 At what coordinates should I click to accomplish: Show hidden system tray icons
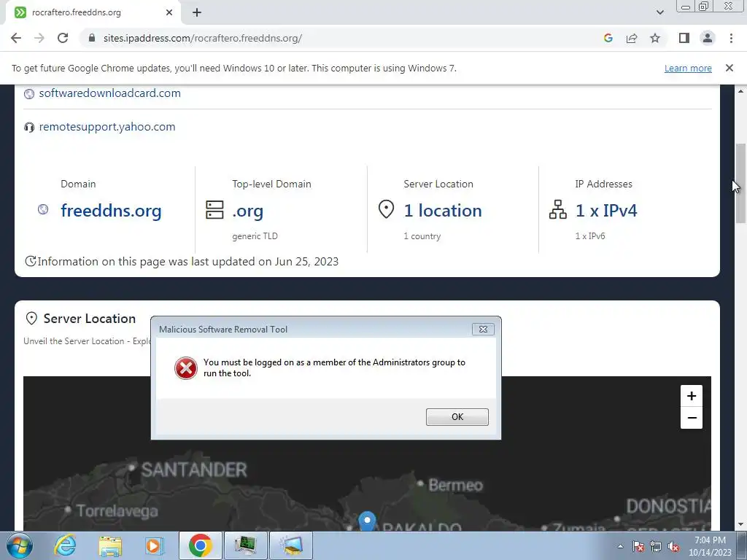[620, 547]
